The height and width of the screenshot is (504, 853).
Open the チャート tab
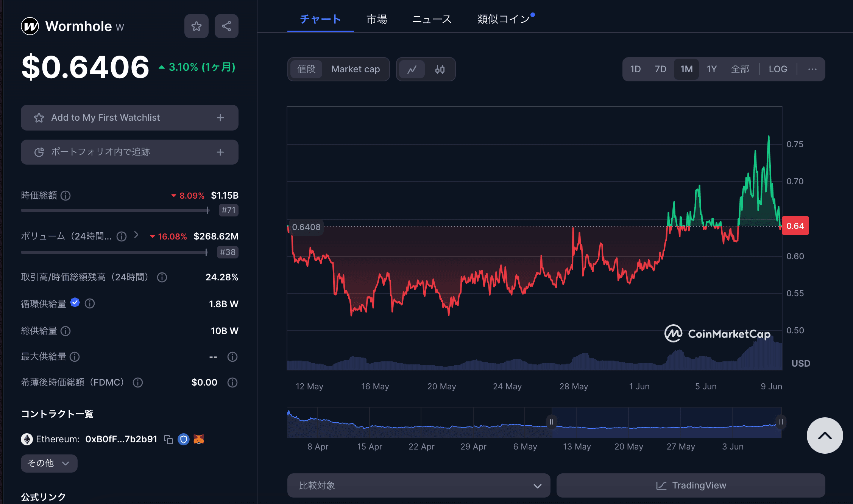pos(320,19)
